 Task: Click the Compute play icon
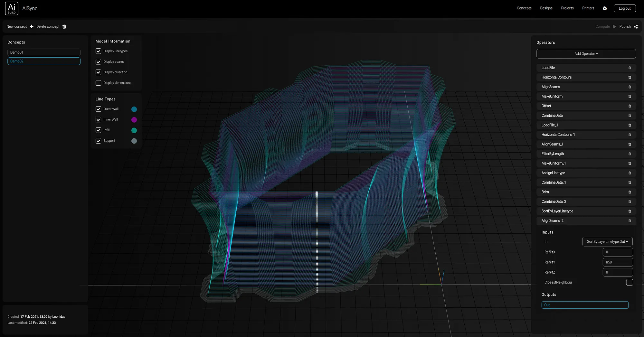coord(615,27)
